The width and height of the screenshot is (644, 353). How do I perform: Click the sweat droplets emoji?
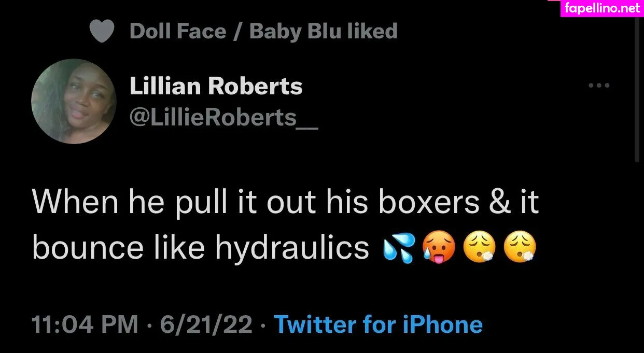(399, 249)
